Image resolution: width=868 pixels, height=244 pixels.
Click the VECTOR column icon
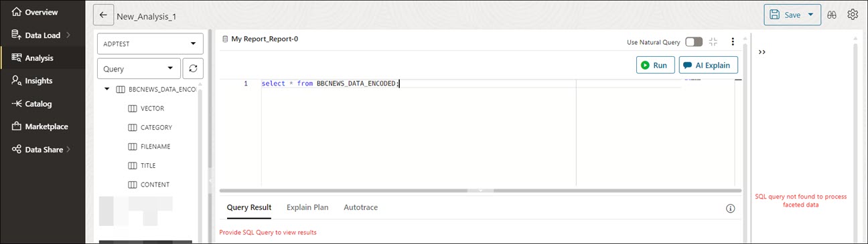point(132,108)
